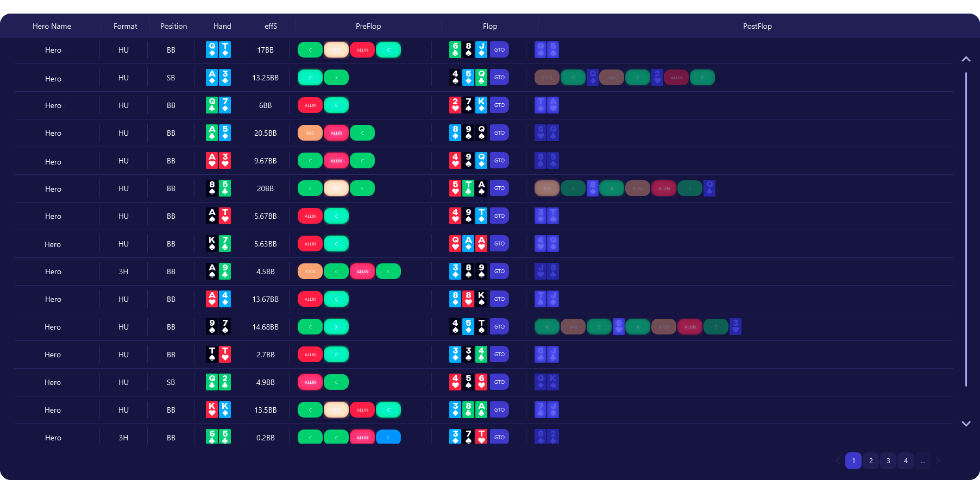Select the ALLIN preflop pill in the 6BB row
This screenshot has width=980, height=480.
click(x=310, y=105)
